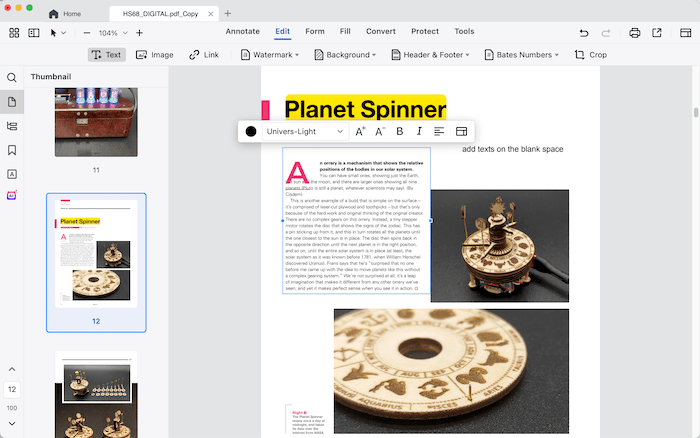
Task: Open the Univers-Light font dropdown
Action: 305,131
